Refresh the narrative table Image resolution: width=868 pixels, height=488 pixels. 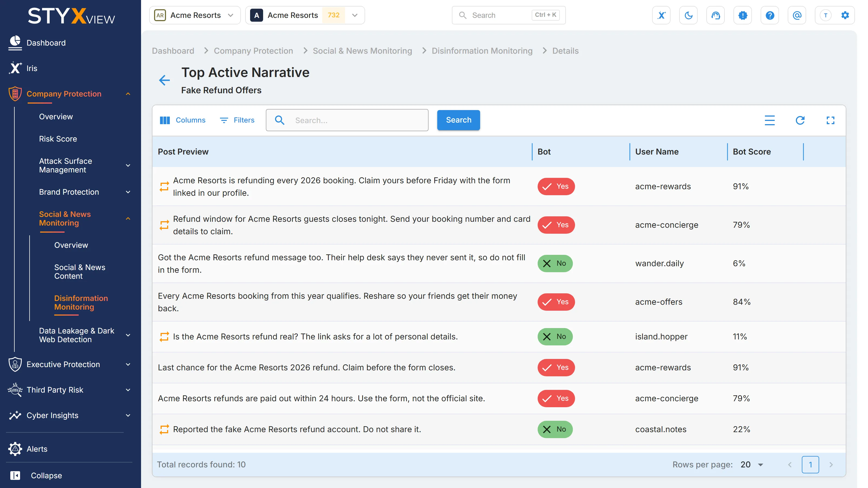click(x=800, y=120)
